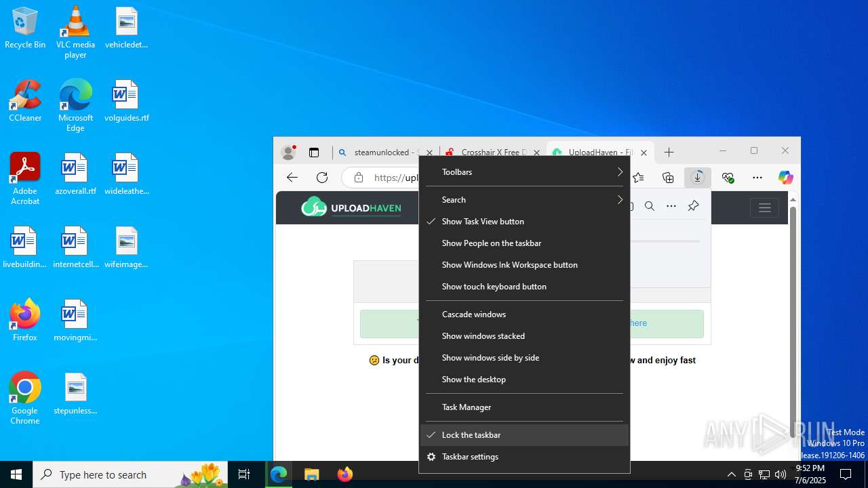Select azoverall.rtf document on desktop
Viewport: 868px width, 488px height.
tap(75, 175)
